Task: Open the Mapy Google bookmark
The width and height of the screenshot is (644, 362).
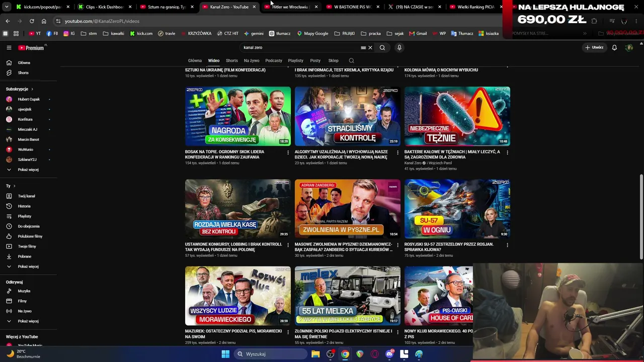Action: tap(312, 34)
